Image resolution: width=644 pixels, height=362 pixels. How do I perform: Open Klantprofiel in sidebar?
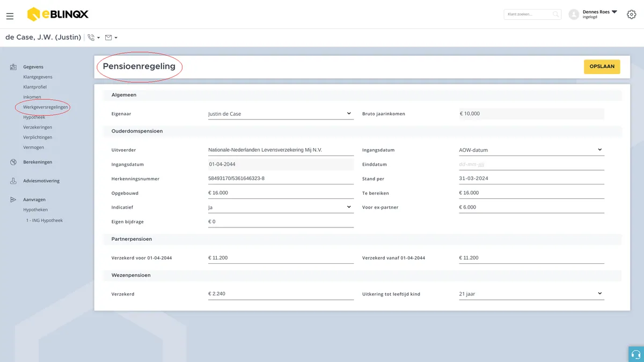[x=35, y=87]
